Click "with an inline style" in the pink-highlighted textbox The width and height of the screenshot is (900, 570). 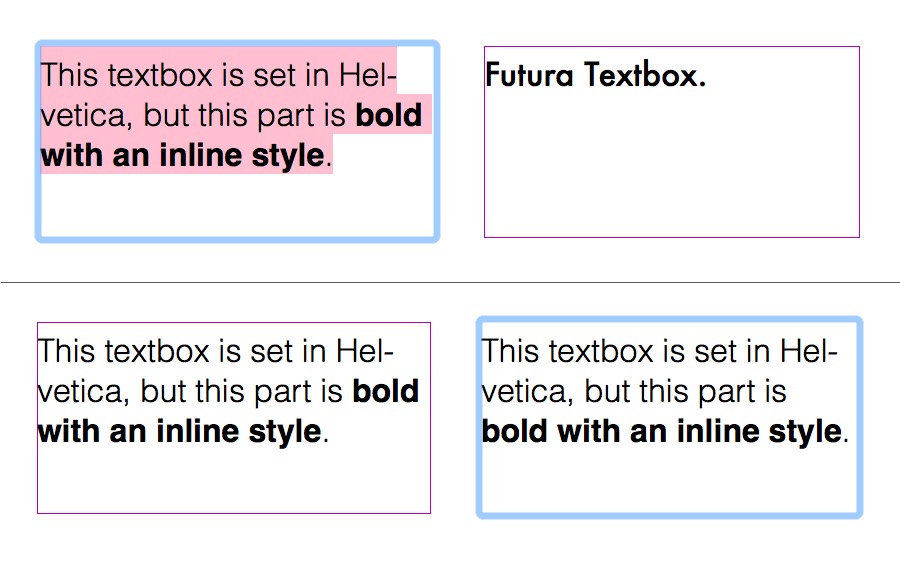click(x=182, y=156)
